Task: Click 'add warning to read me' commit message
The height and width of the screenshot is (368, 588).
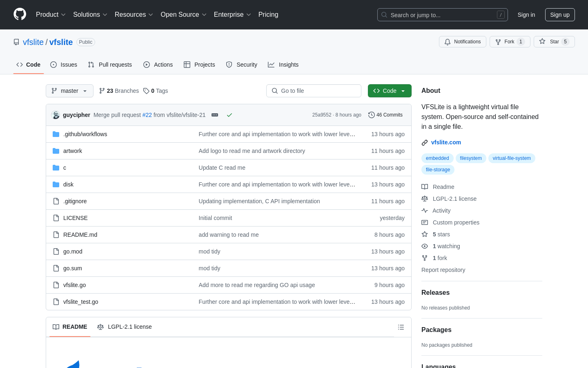Action: point(229,235)
